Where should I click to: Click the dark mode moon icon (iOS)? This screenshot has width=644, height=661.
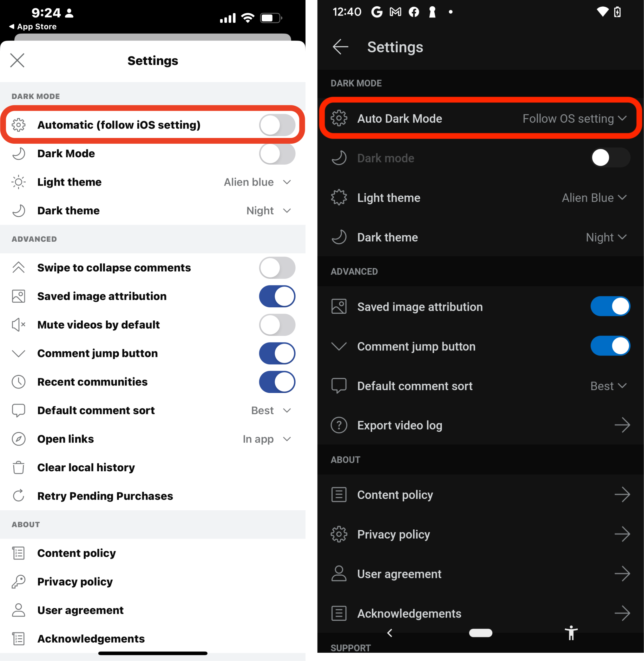click(x=18, y=154)
